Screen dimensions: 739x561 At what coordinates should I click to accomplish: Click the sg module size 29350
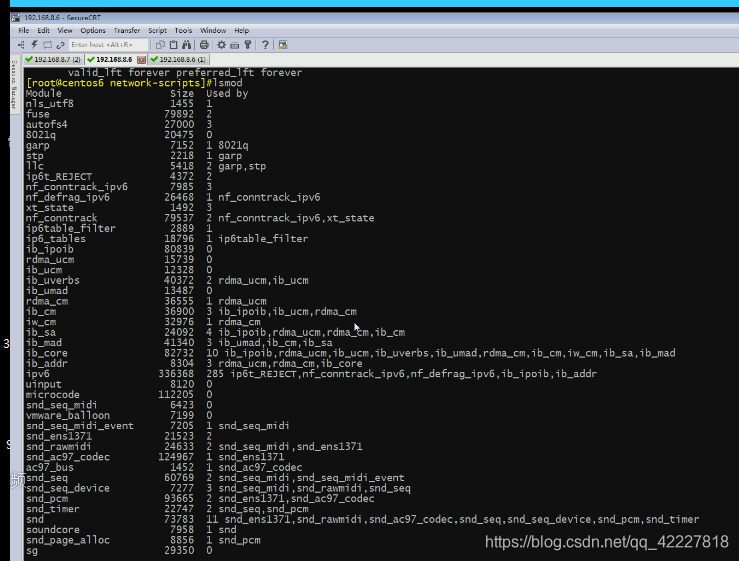(x=179, y=551)
